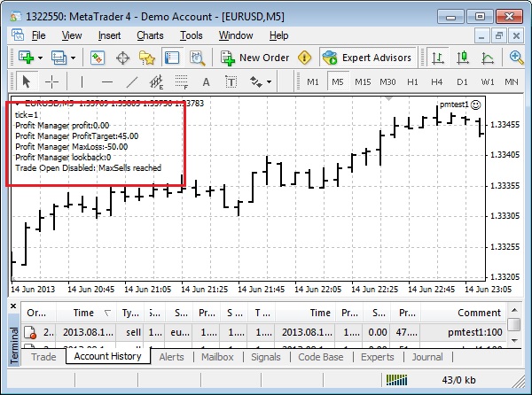Click the application icon beside File menu
The image size is (532, 395).
point(18,35)
